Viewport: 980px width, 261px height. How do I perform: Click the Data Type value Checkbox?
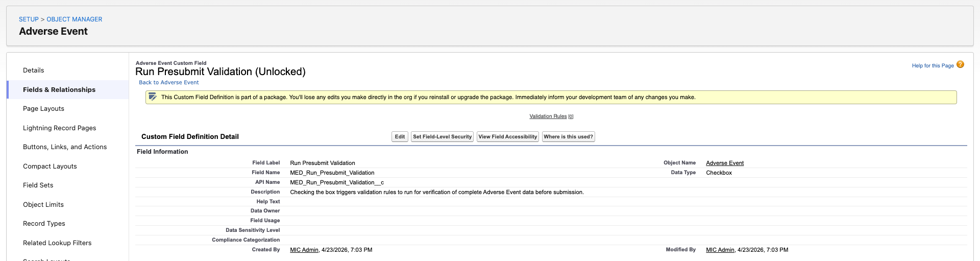tap(719, 173)
